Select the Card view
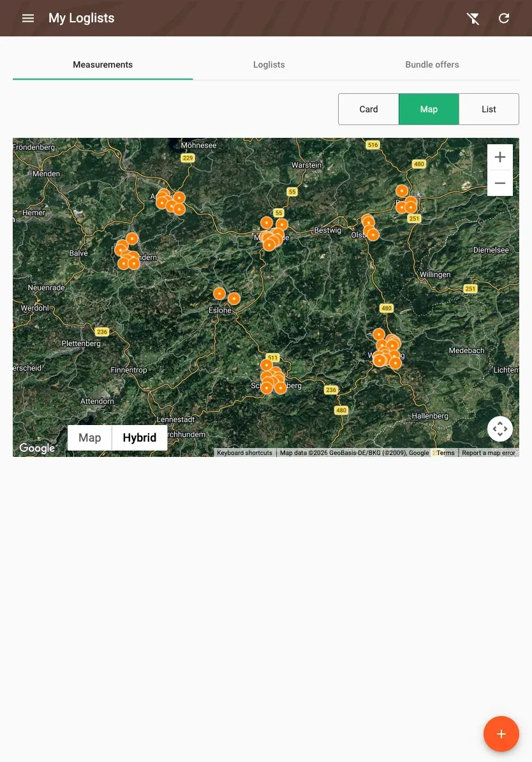This screenshot has width=532, height=762. click(x=368, y=109)
